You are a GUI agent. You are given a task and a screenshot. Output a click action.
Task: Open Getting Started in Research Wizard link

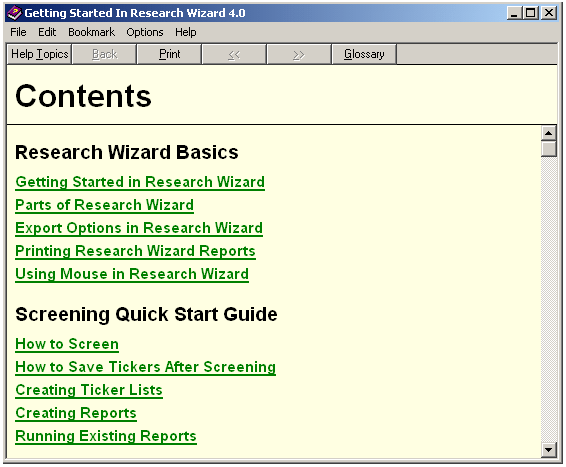pyautogui.click(x=140, y=182)
